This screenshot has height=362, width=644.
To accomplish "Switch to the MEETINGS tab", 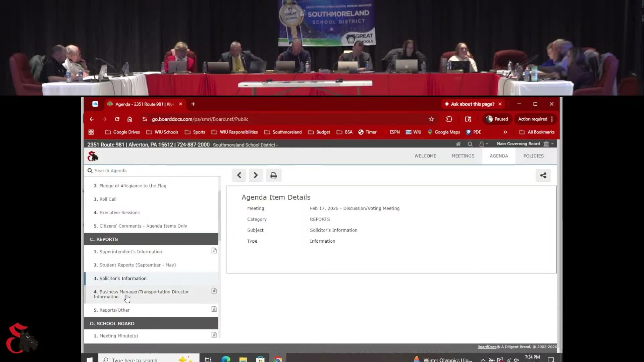I will click(463, 156).
